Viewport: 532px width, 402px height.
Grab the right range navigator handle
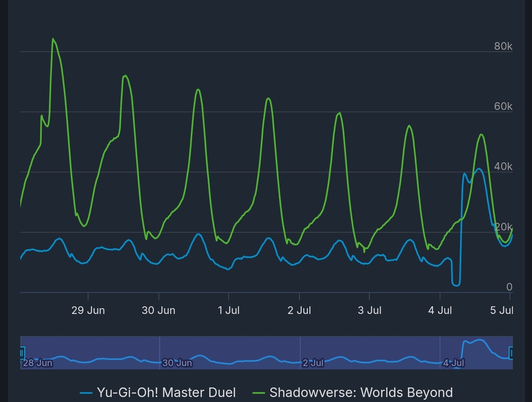(x=511, y=353)
